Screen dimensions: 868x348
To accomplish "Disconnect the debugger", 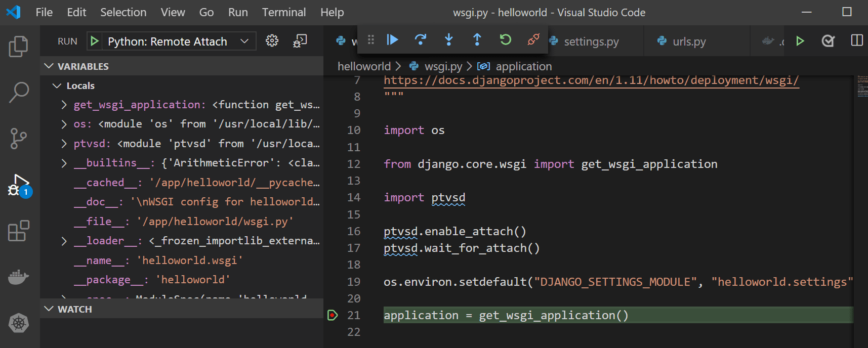I will [533, 39].
